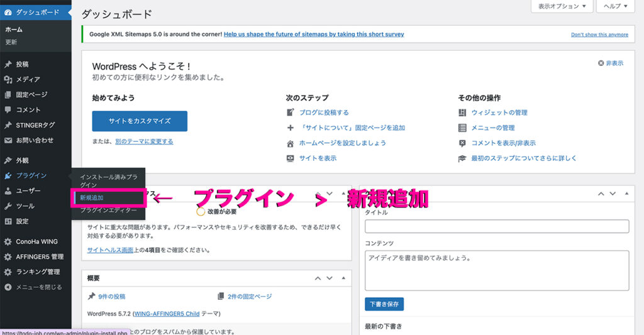This screenshot has height=335, width=644.
Task: Click the monitor icon beside サイトを表示
Action: coord(291,158)
